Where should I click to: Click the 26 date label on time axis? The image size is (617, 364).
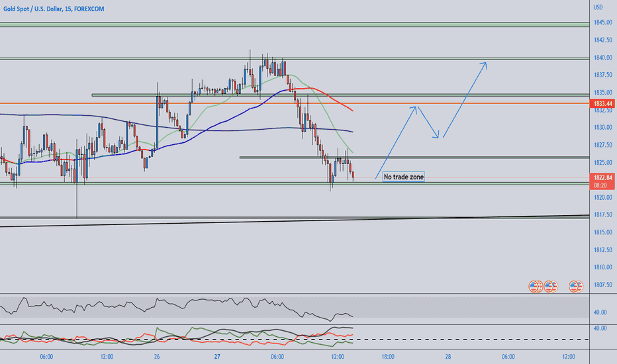[157, 357]
